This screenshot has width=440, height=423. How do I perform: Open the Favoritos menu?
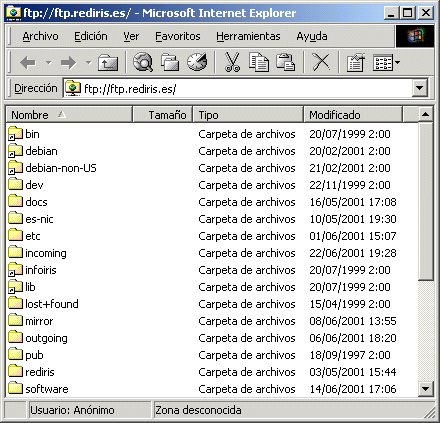[178, 36]
